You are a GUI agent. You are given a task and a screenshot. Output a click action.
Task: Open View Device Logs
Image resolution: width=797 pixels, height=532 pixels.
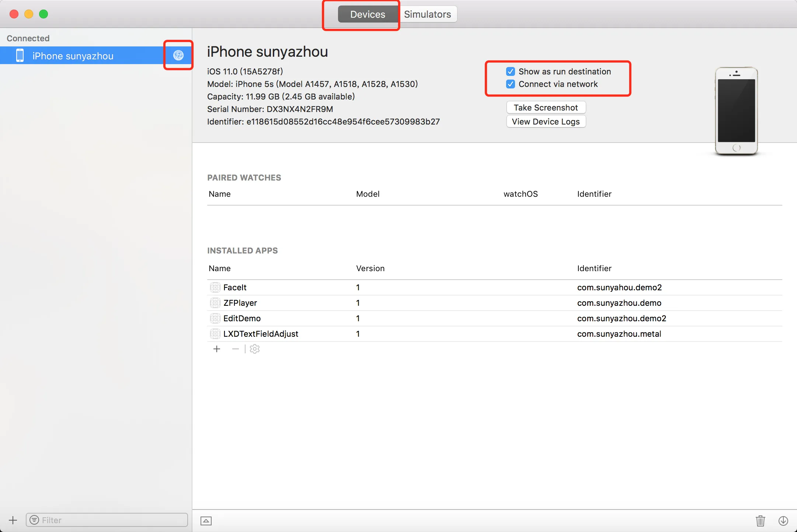pos(546,122)
